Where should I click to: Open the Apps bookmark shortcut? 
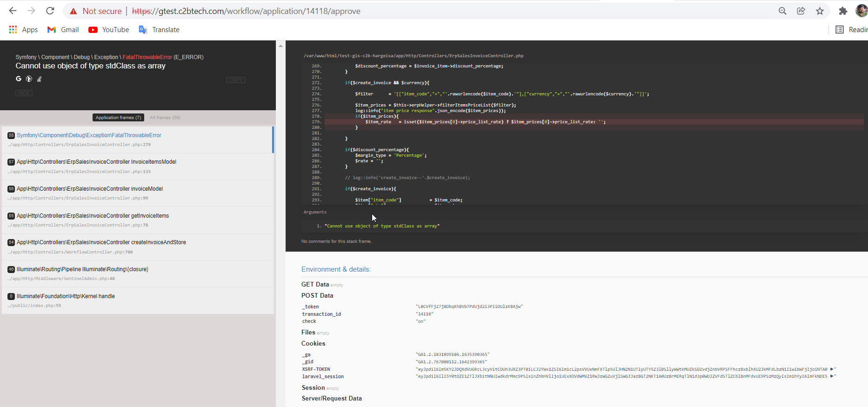(x=23, y=30)
